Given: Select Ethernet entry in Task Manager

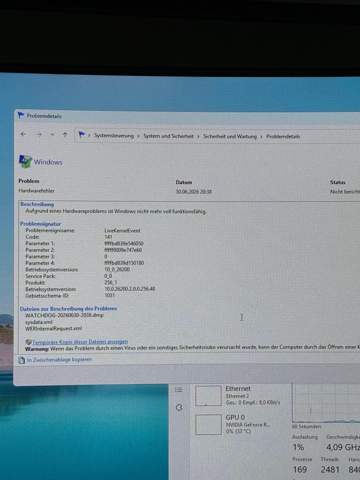Looking at the screenshot, I should coord(238,396).
